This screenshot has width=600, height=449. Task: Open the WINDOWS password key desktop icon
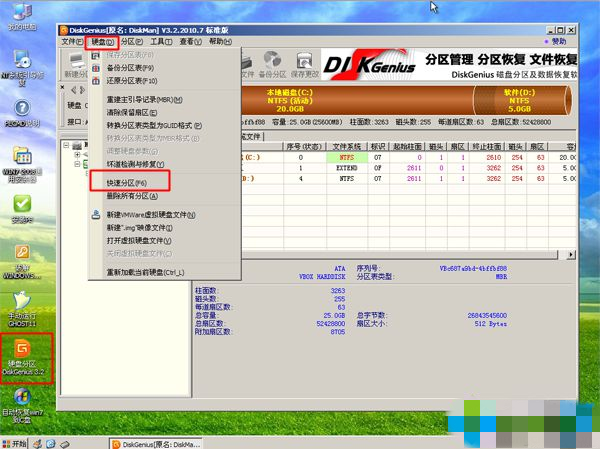pos(22,262)
